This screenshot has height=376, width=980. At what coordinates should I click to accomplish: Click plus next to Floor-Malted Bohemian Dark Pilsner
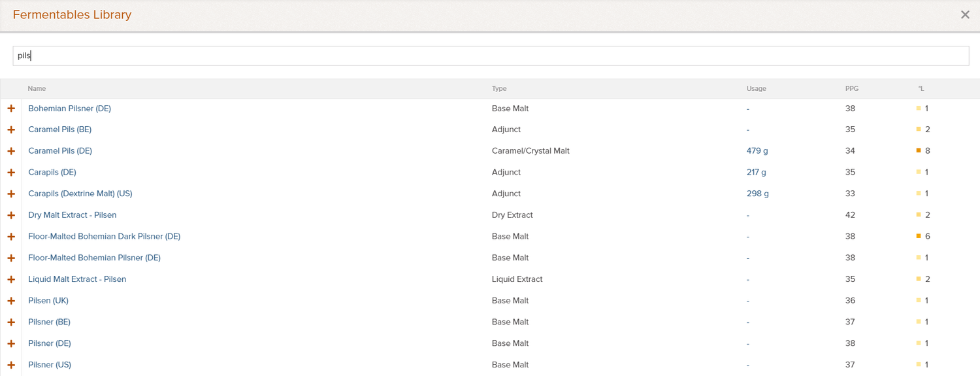11,237
